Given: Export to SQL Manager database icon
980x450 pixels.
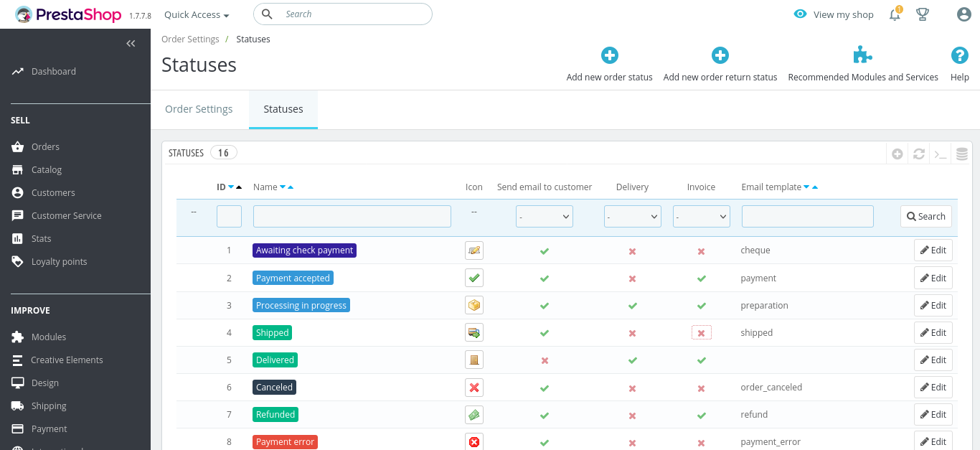Looking at the screenshot, I should [962, 154].
